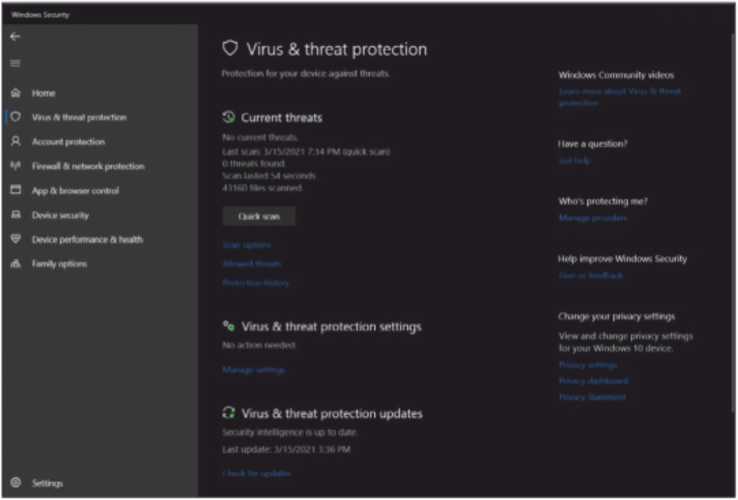The height and width of the screenshot is (500, 738).
Task: Click the "No current threats." text
Action: click(260, 137)
